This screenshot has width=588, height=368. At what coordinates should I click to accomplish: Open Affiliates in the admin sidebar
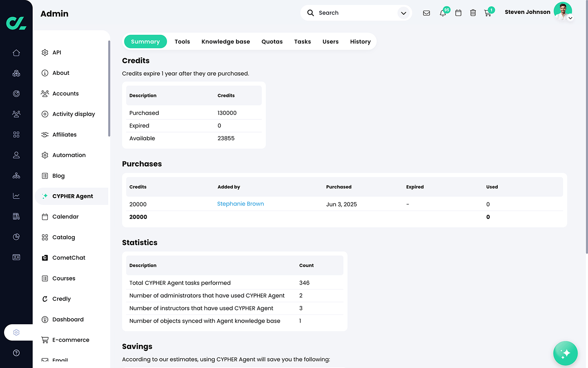(65, 135)
